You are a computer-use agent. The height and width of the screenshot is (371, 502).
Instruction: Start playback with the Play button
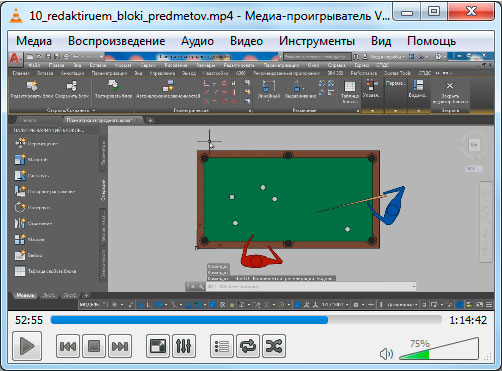click(27, 346)
